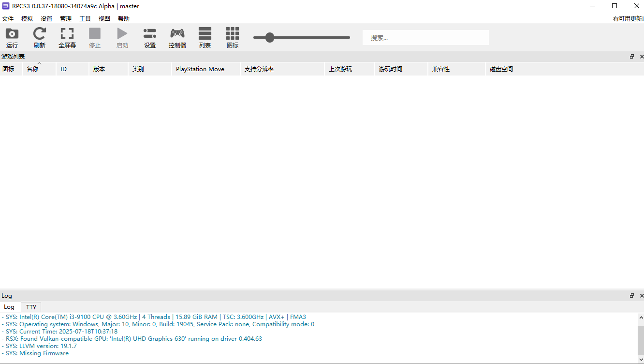
Task: Open the 管理 menu
Action: click(66, 19)
